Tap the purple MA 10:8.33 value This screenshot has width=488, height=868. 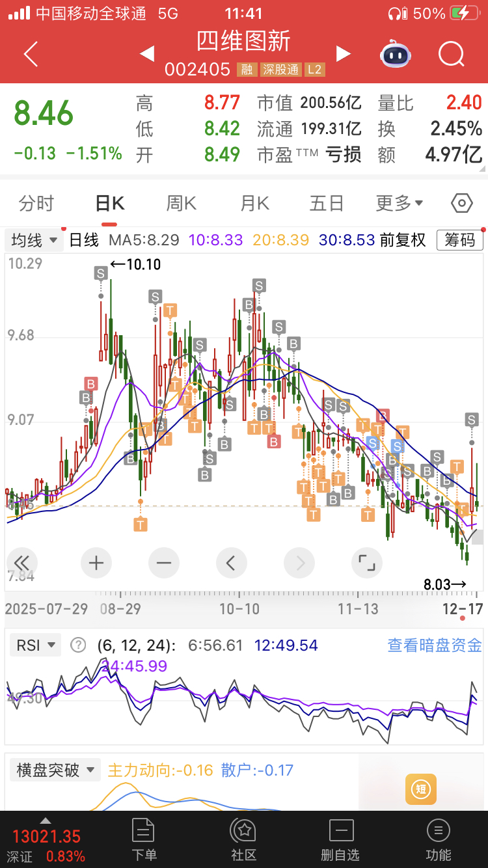click(x=216, y=240)
